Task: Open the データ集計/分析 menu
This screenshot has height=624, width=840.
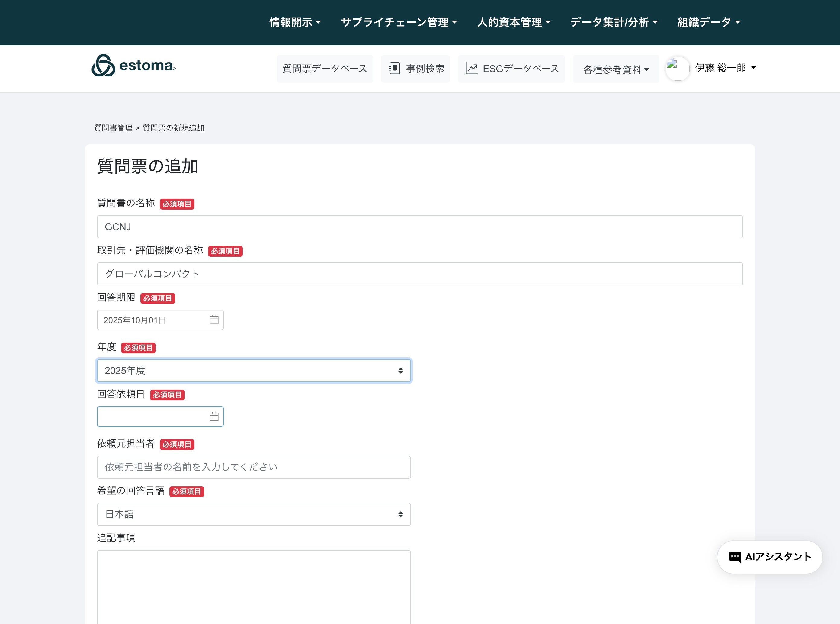Action: pyautogui.click(x=614, y=22)
